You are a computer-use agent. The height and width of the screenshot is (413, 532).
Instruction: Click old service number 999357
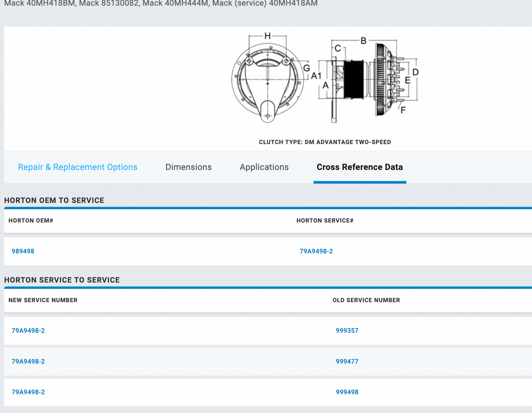coord(347,330)
